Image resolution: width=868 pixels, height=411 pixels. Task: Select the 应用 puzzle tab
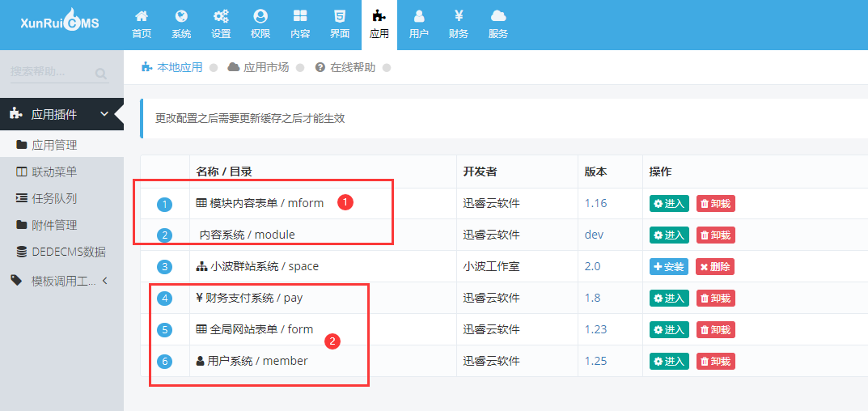click(379, 25)
